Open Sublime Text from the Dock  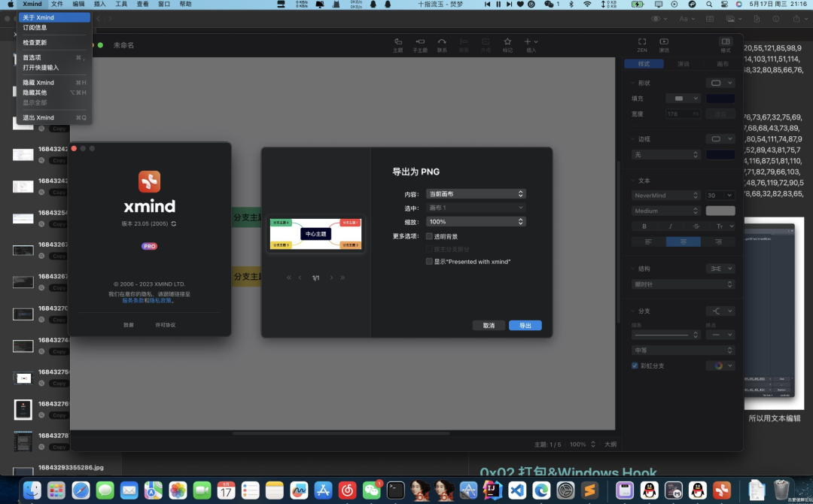[x=589, y=490]
